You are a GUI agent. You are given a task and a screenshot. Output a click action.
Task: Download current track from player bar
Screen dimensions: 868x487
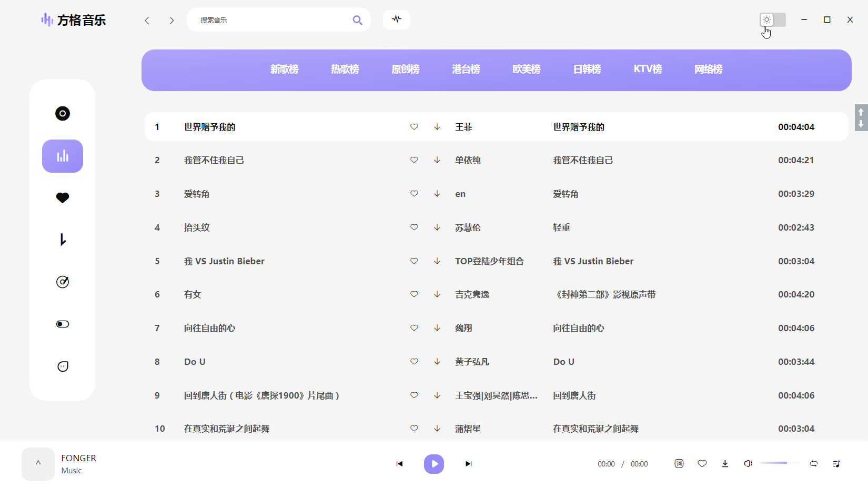725,464
